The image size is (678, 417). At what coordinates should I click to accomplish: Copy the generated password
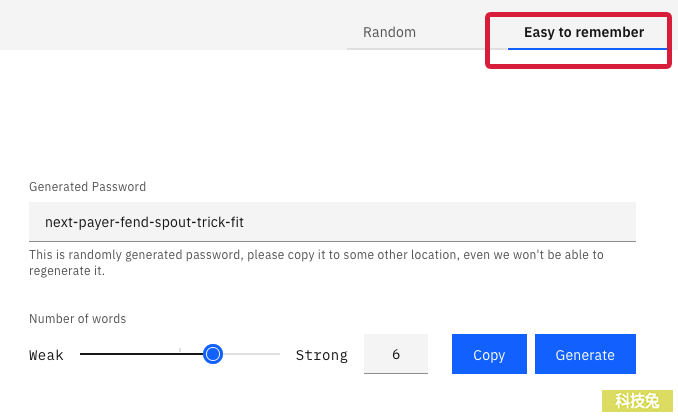click(489, 354)
